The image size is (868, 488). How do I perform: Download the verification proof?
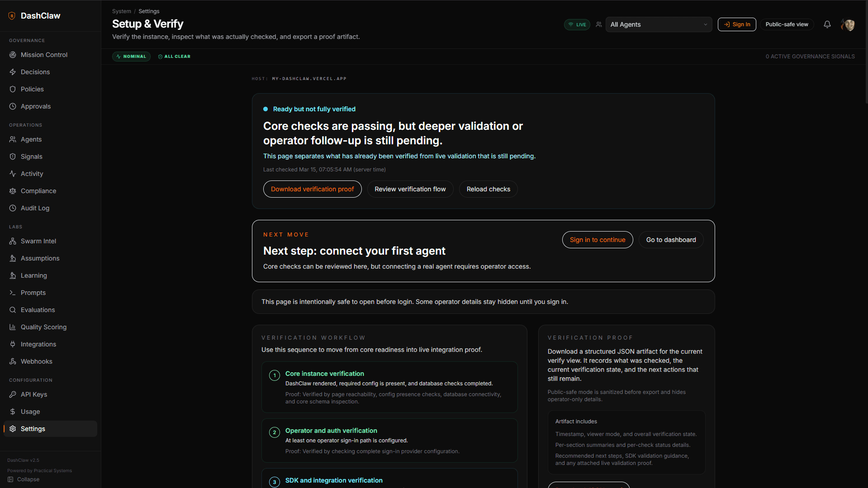click(x=312, y=189)
